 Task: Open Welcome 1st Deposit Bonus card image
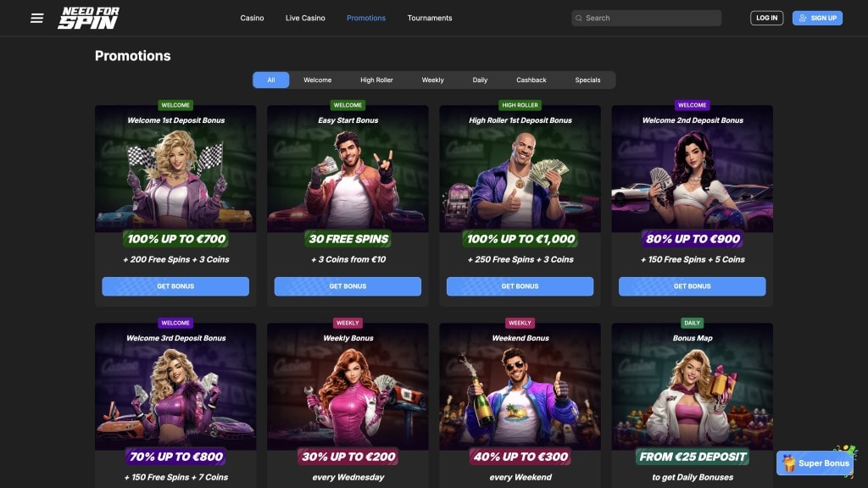coord(175,169)
